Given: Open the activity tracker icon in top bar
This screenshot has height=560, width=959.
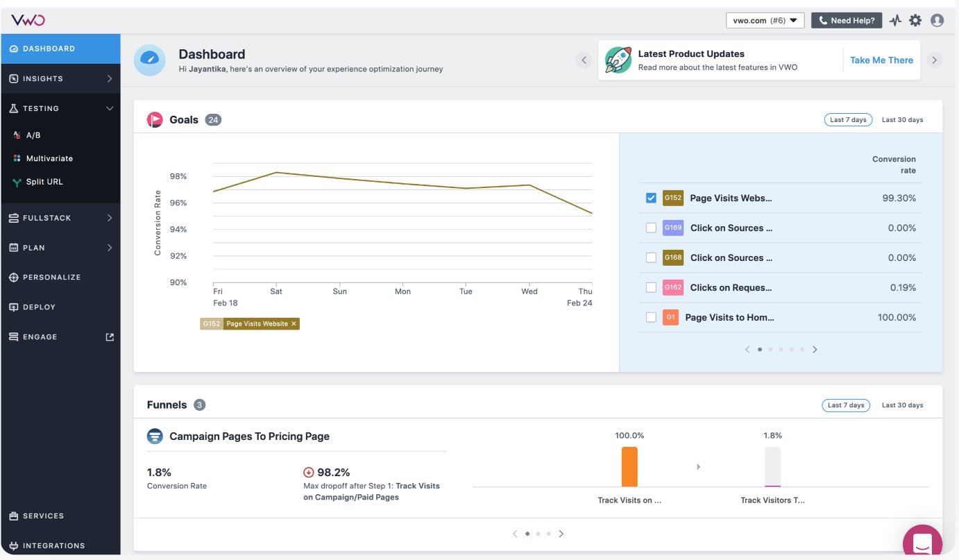Looking at the screenshot, I should (895, 20).
